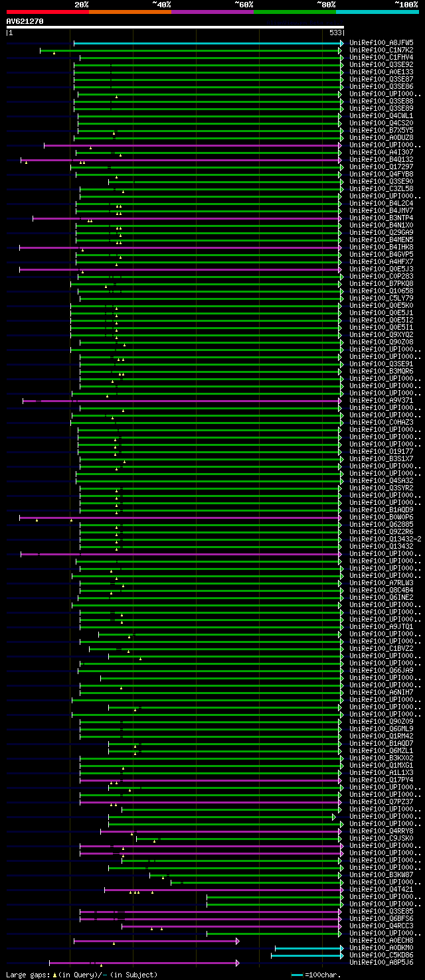Screen dimensions: 425x980
Task: Select label UniRef100_Q4T421
Action: tap(381, 889)
